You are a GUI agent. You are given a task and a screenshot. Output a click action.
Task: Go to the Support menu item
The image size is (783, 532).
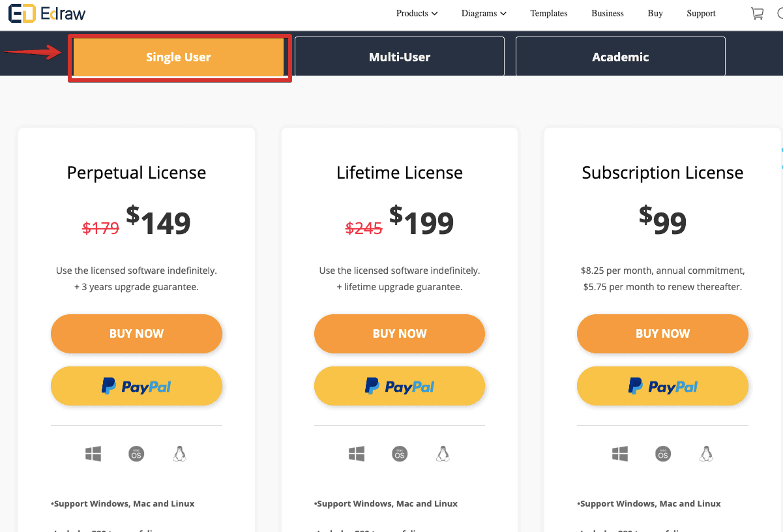coord(701,14)
